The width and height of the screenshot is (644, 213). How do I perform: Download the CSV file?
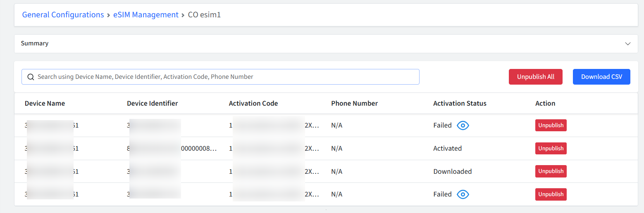coord(601,77)
